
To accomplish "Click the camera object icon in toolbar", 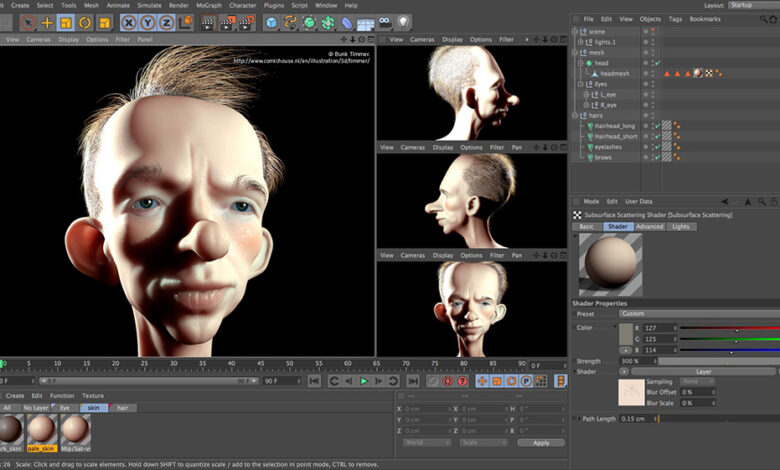I will 384,22.
